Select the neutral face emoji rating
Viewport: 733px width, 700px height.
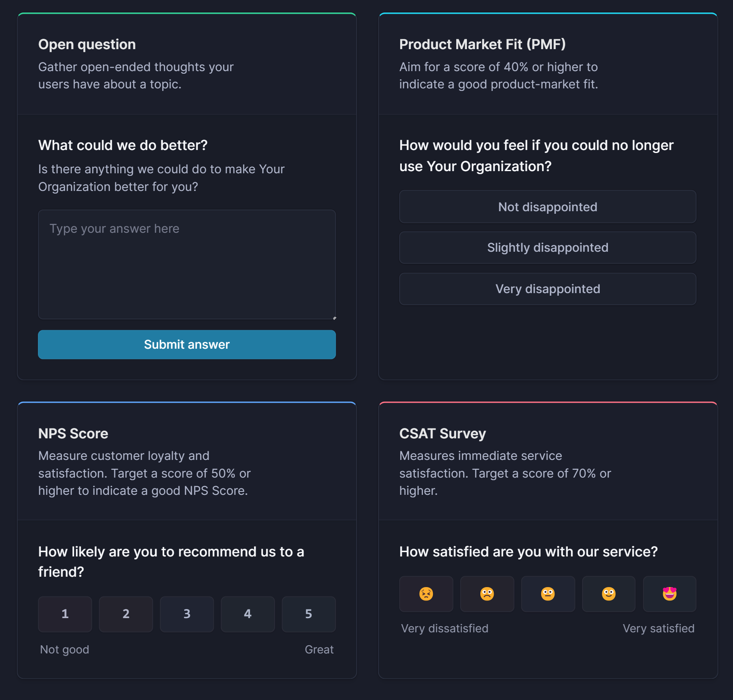(548, 594)
